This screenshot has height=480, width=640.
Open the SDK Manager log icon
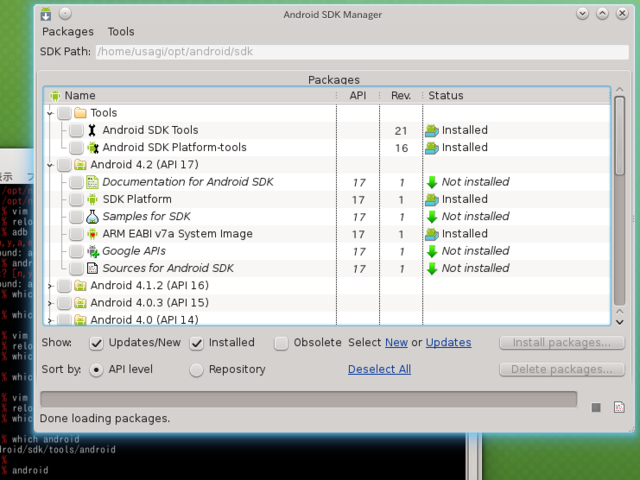[x=619, y=407]
